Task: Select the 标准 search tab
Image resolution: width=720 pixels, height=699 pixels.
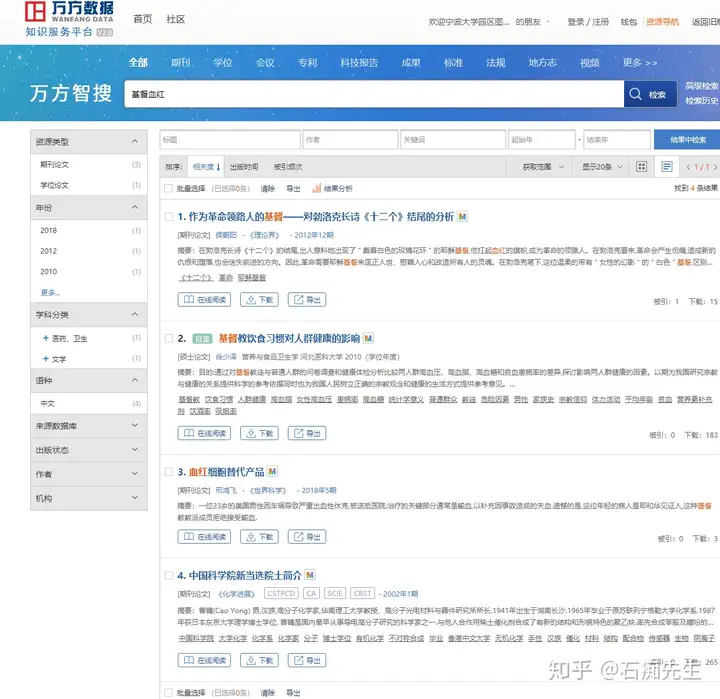Action: [453, 62]
